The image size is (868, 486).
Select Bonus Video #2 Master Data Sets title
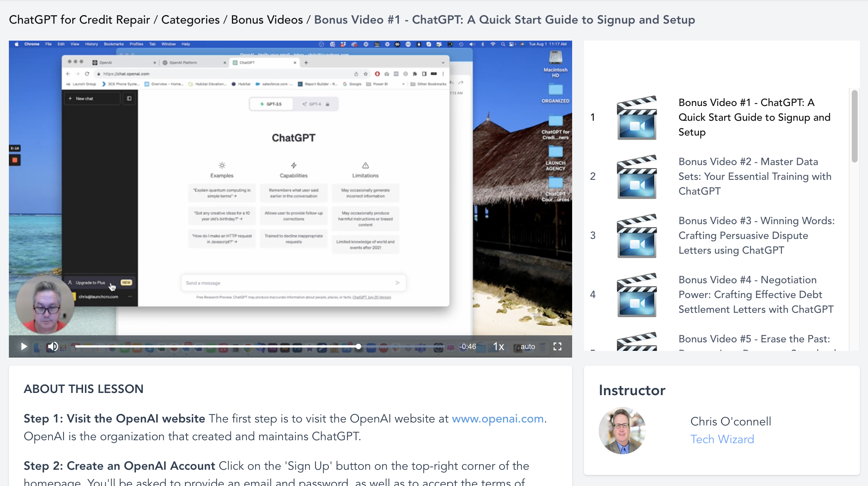click(x=755, y=176)
